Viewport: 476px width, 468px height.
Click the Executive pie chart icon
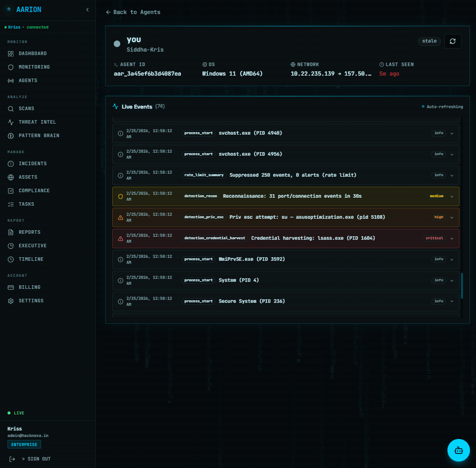click(x=11, y=246)
